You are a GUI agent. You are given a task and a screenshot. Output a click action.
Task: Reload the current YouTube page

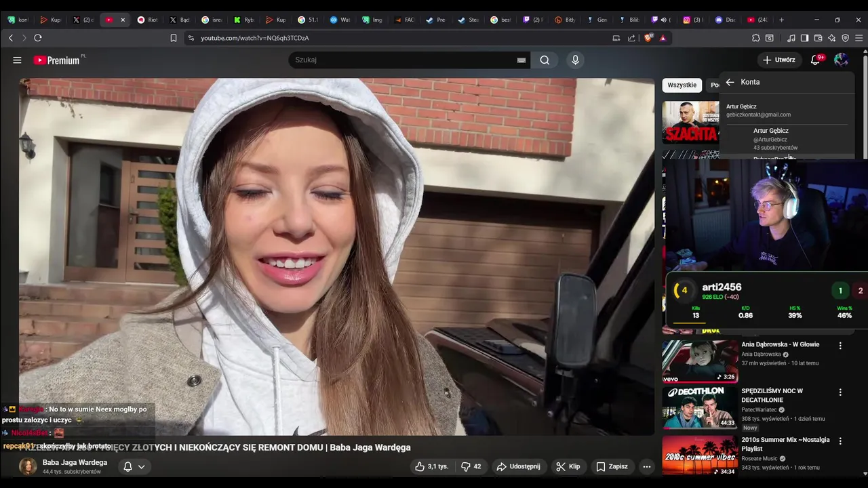38,38
